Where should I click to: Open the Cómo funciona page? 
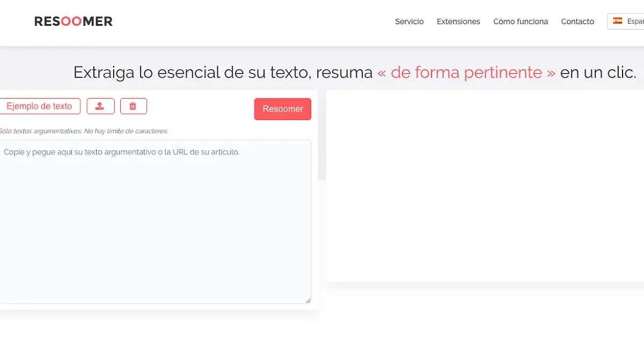coord(520,21)
